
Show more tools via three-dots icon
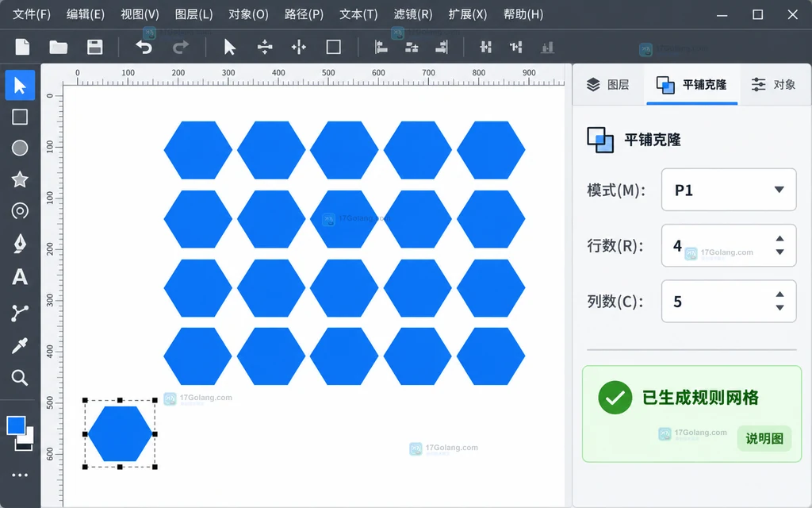20,475
